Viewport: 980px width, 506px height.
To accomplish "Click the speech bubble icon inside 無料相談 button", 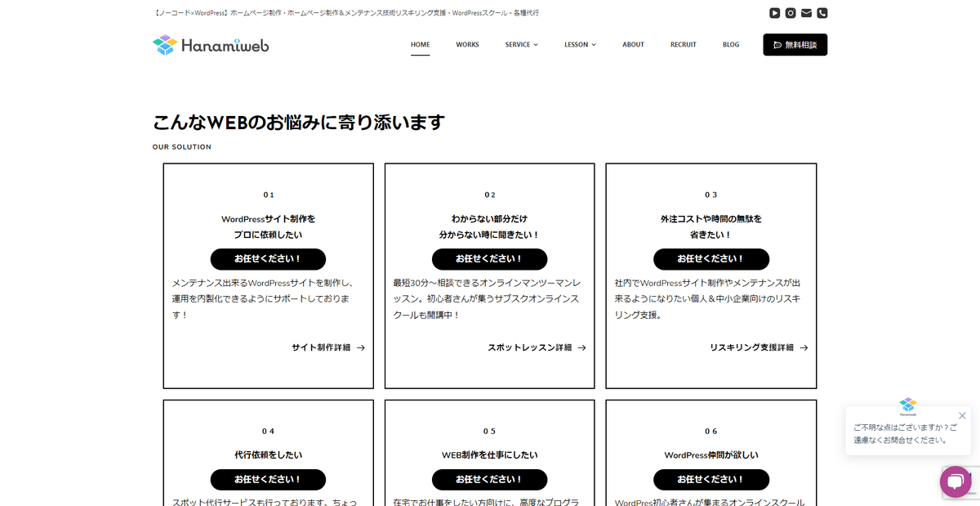I will (776, 44).
